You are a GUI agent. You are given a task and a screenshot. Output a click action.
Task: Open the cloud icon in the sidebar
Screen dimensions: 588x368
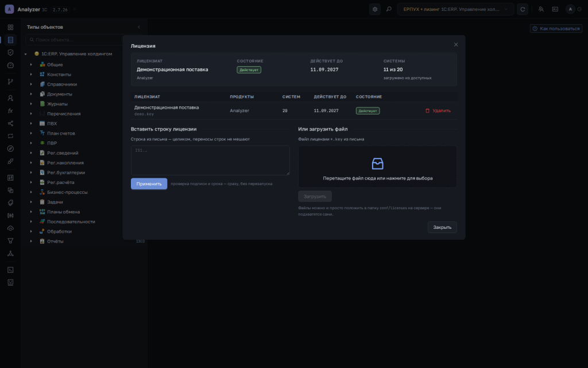[10, 228]
